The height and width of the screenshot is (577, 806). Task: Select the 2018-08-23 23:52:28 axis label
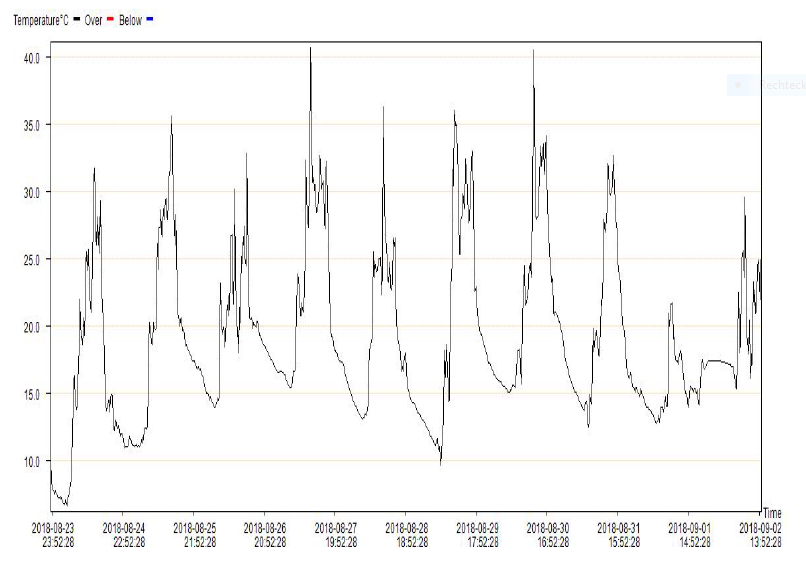[53, 535]
